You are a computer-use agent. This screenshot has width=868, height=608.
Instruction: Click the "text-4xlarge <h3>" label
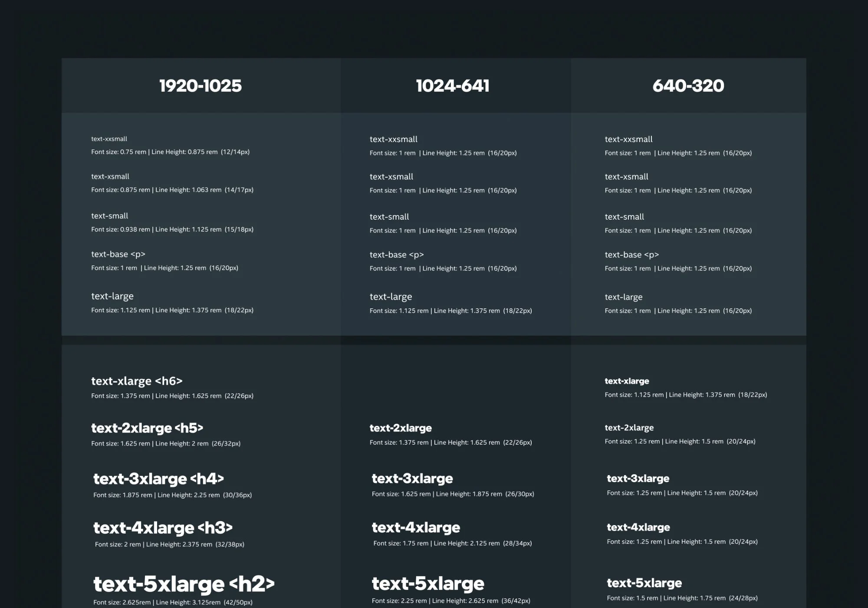pos(163,528)
